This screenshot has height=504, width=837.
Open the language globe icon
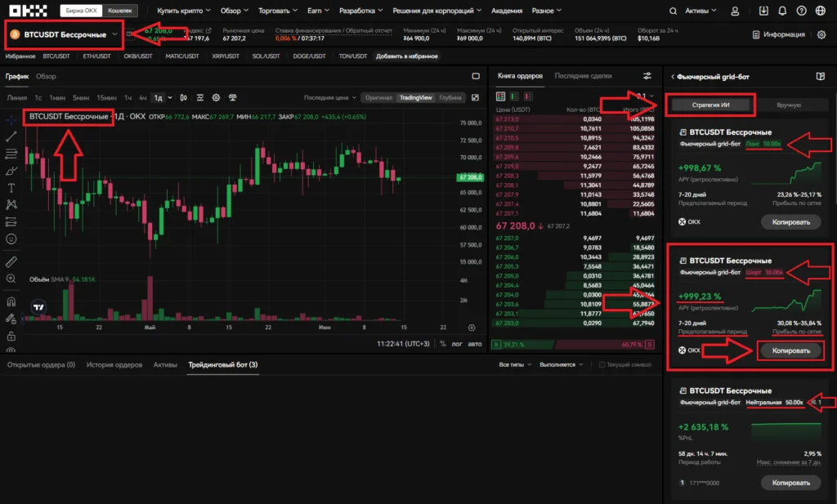(x=821, y=11)
